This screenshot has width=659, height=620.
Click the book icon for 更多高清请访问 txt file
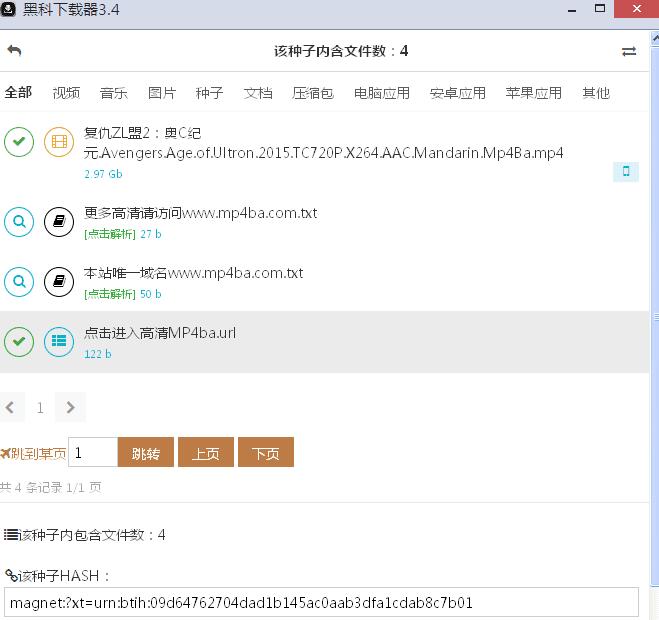coord(59,222)
